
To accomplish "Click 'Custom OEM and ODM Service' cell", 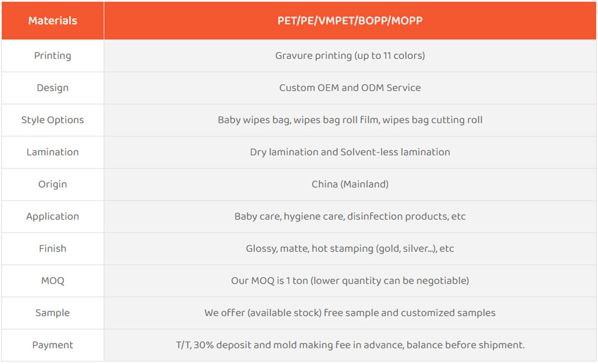I will pyautogui.click(x=350, y=88).
